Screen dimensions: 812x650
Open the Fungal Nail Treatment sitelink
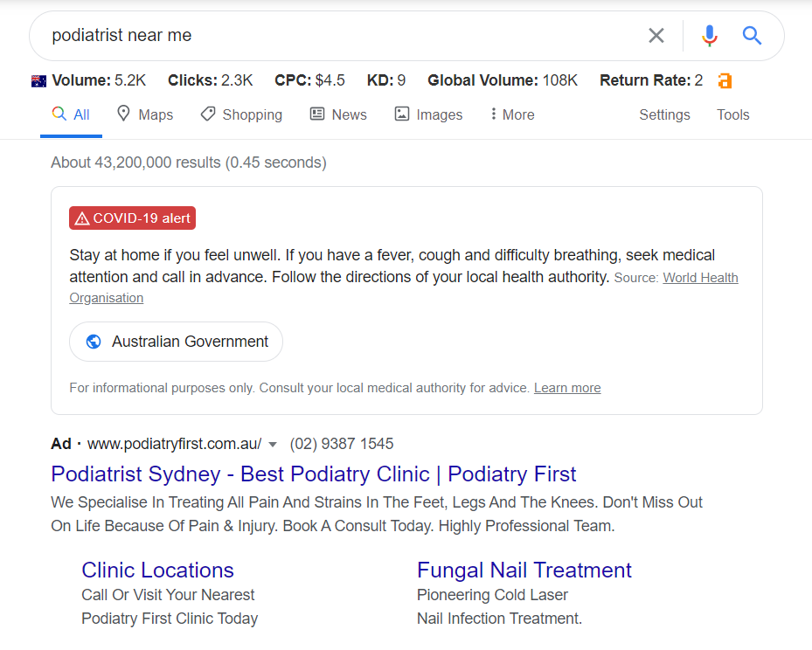click(524, 570)
